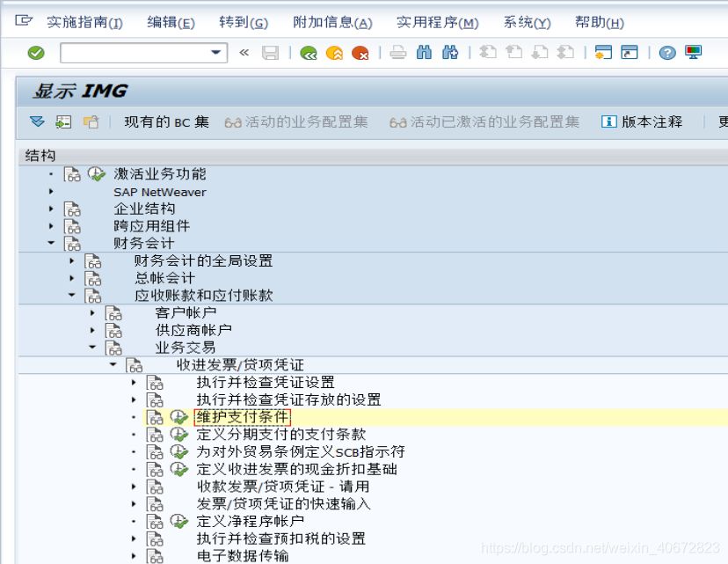Collapse the 财务会计 node
This screenshot has height=564, width=728.
tap(51, 243)
